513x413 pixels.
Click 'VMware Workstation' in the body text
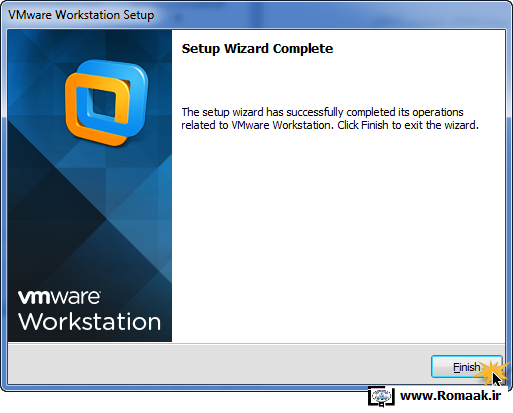click(281, 125)
